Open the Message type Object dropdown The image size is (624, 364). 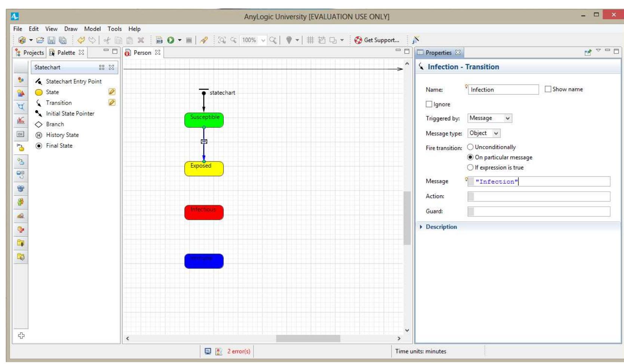(x=484, y=133)
